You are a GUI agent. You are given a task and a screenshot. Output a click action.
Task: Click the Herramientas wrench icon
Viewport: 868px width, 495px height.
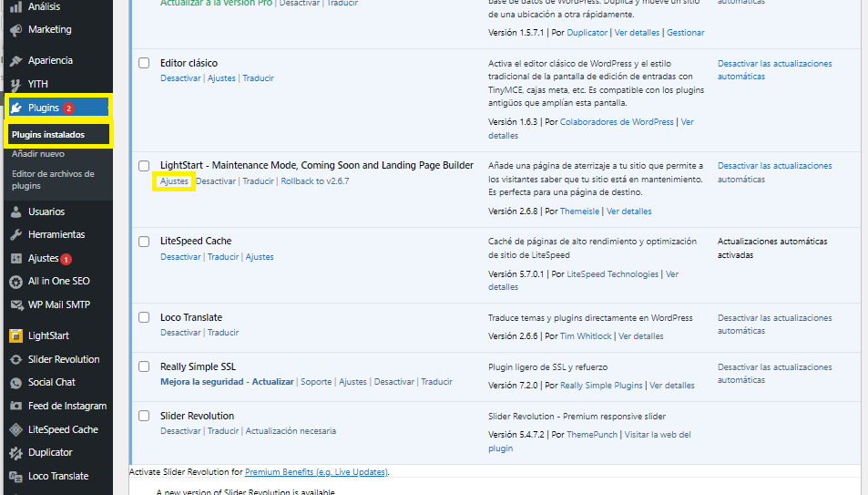tap(15, 235)
